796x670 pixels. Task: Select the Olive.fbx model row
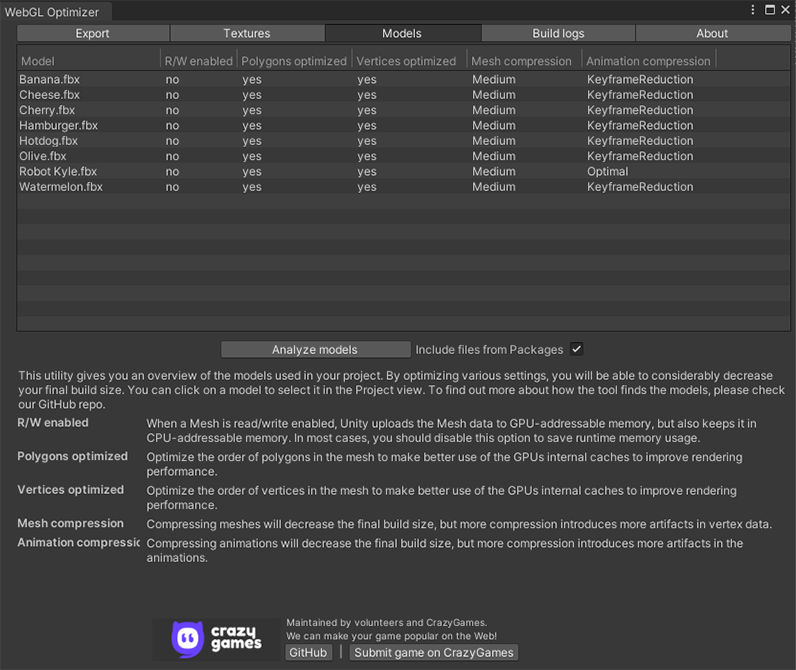click(x=404, y=156)
